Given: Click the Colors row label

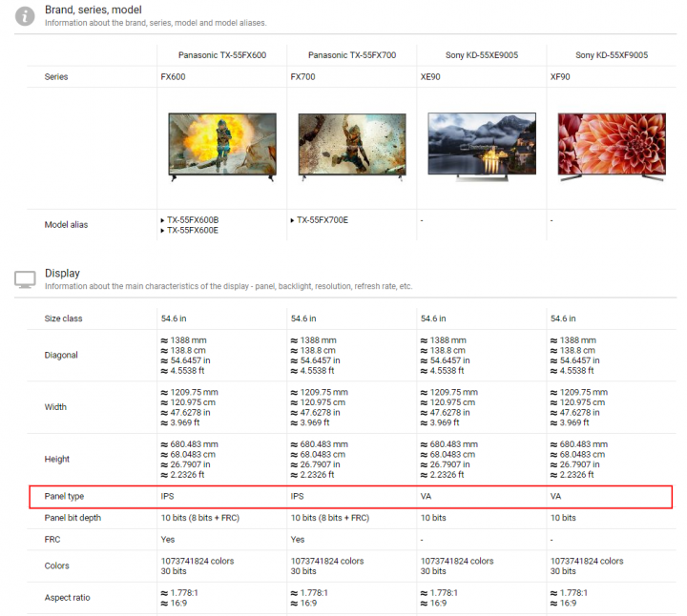Looking at the screenshot, I should pyautogui.click(x=56, y=566).
